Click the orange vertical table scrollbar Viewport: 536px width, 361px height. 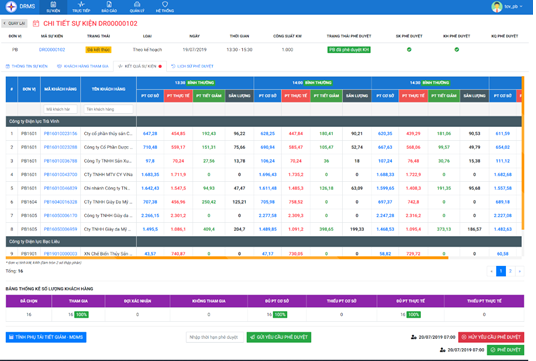coord(523,153)
